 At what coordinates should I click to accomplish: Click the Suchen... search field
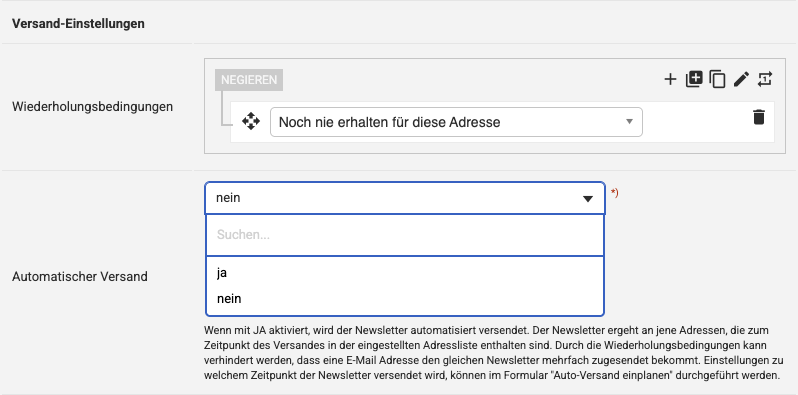pyautogui.click(x=405, y=235)
